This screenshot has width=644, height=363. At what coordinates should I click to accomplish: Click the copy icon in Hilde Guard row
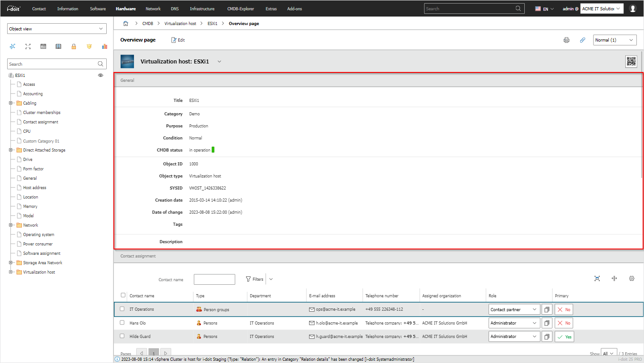tap(547, 336)
